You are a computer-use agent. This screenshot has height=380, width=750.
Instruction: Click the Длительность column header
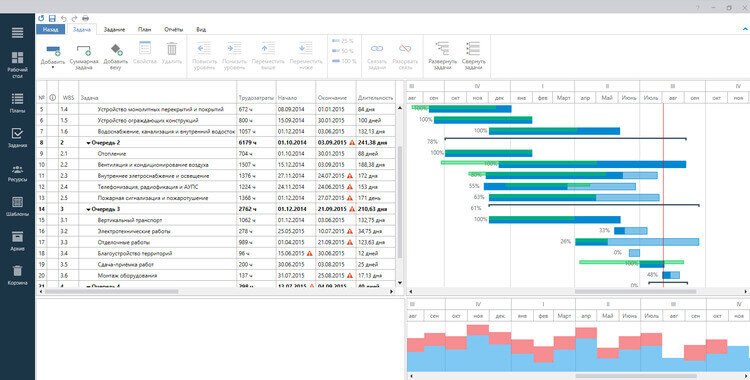pyautogui.click(x=375, y=98)
